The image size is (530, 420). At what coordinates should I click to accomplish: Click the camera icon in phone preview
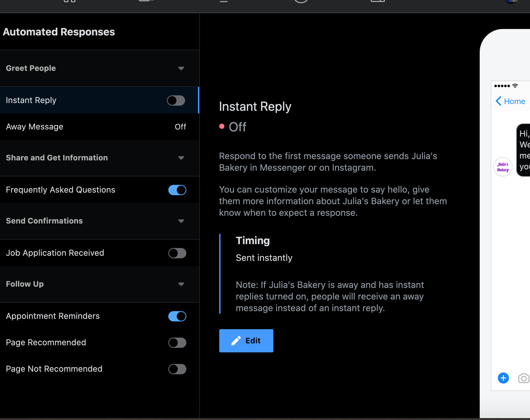coord(524,378)
